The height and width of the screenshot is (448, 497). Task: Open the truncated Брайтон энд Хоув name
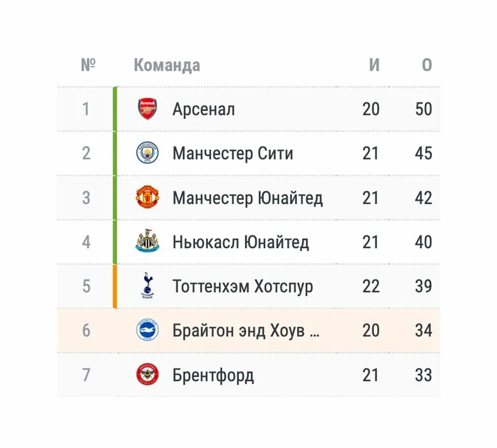[246, 331]
